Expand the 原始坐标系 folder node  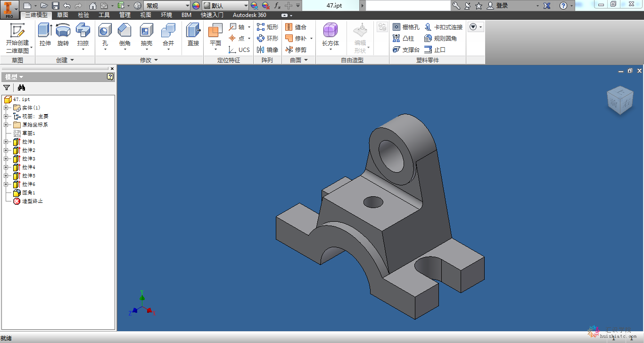(6, 125)
